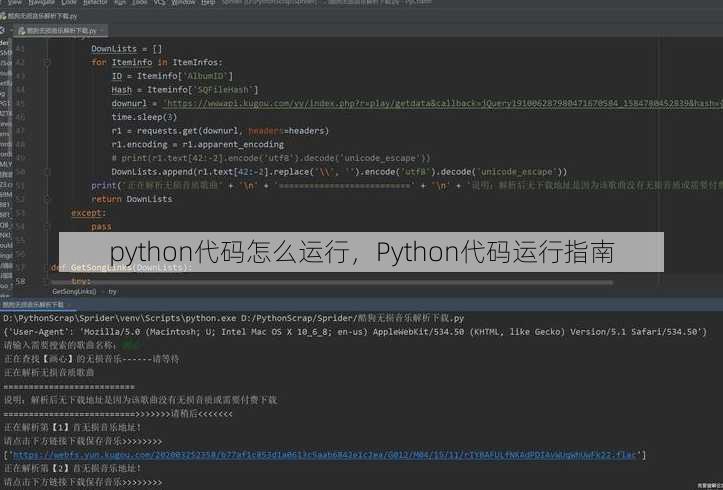Click the 'time.sleep(3)' code line
The image size is (723, 490).
[x=144, y=117]
